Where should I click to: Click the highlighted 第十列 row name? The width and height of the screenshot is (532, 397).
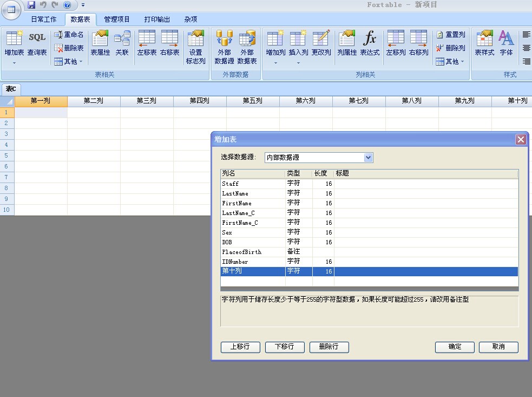click(x=232, y=271)
